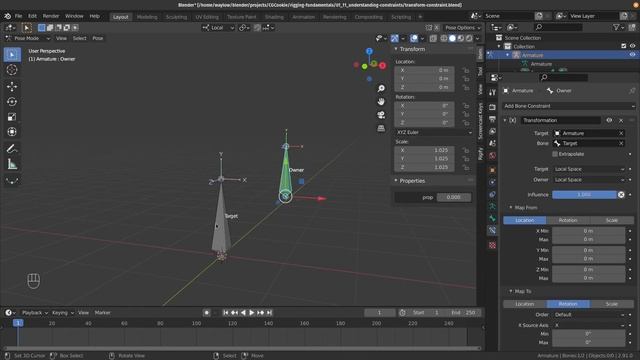Switch to the Animation workspace tab
Image resolution: width=640 pixels, height=360 pixels.
click(x=304, y=17)
